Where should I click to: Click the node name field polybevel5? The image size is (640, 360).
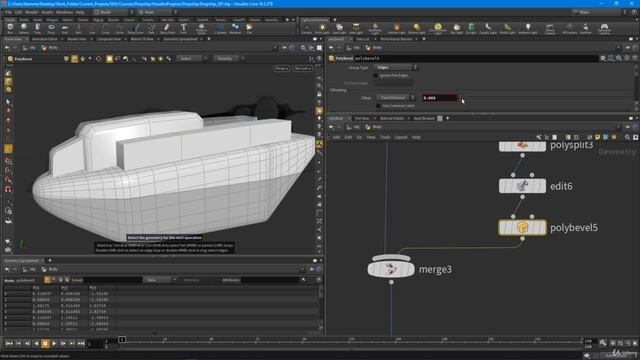pos(476,58)
